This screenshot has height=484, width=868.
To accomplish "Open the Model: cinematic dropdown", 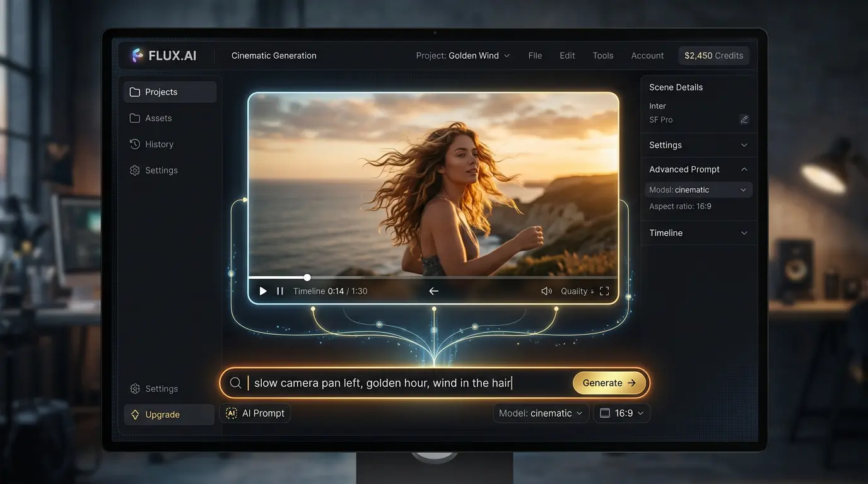I will pos(541,413).
